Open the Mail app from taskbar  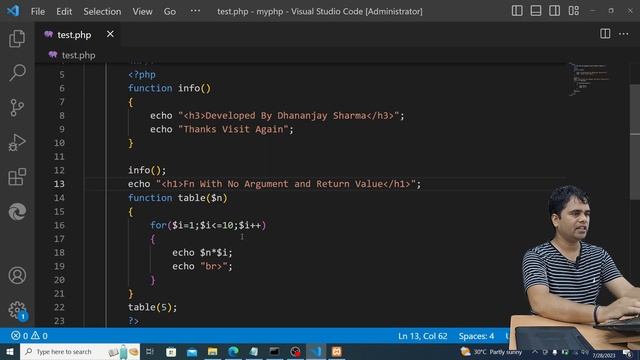point(191,351)
